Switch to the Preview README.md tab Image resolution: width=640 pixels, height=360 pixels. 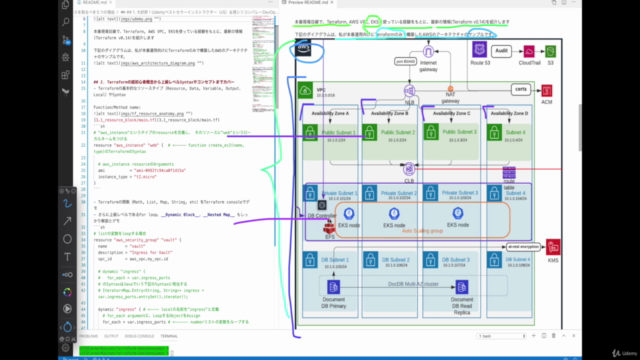pos(308,2)
